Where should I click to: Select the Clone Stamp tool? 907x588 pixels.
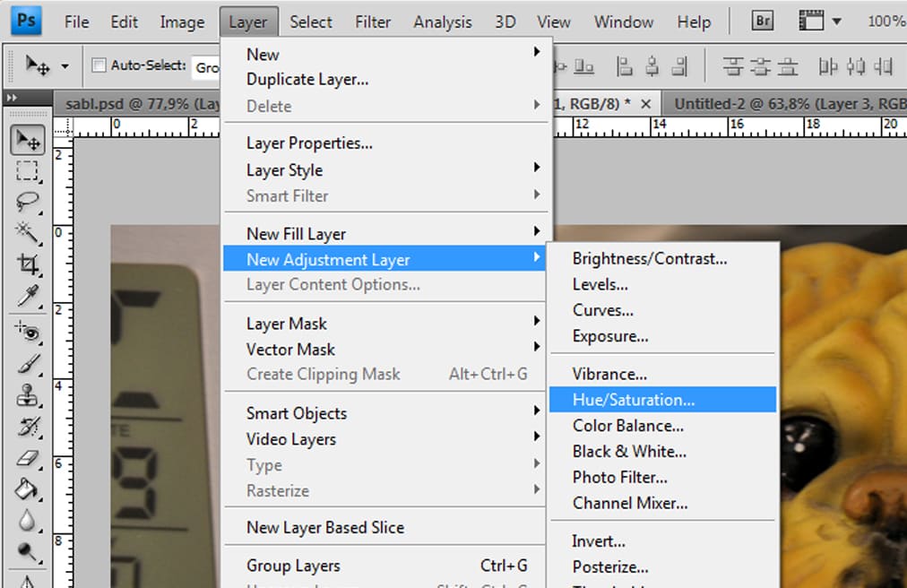click(28, 394)
